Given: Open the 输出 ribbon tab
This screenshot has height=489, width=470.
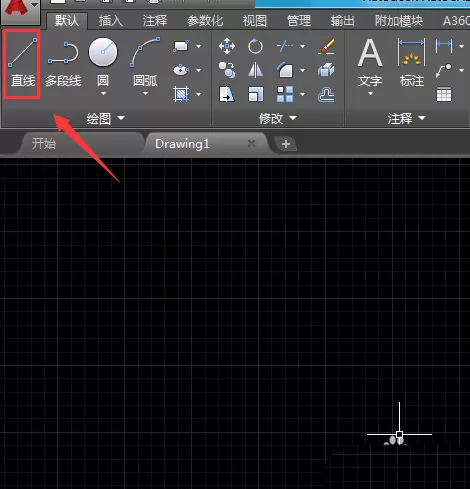Looking at the screenshot, I should coord(343,21).
